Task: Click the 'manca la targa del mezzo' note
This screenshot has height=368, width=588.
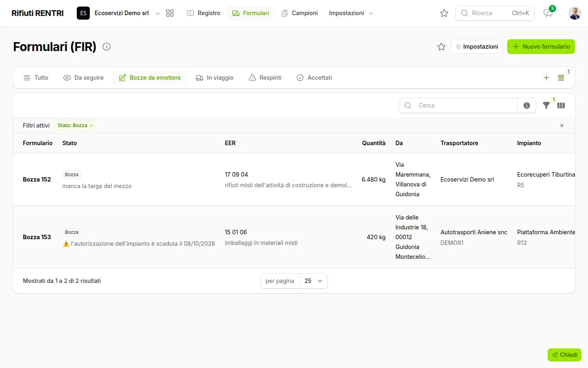Action: (97, 186)
